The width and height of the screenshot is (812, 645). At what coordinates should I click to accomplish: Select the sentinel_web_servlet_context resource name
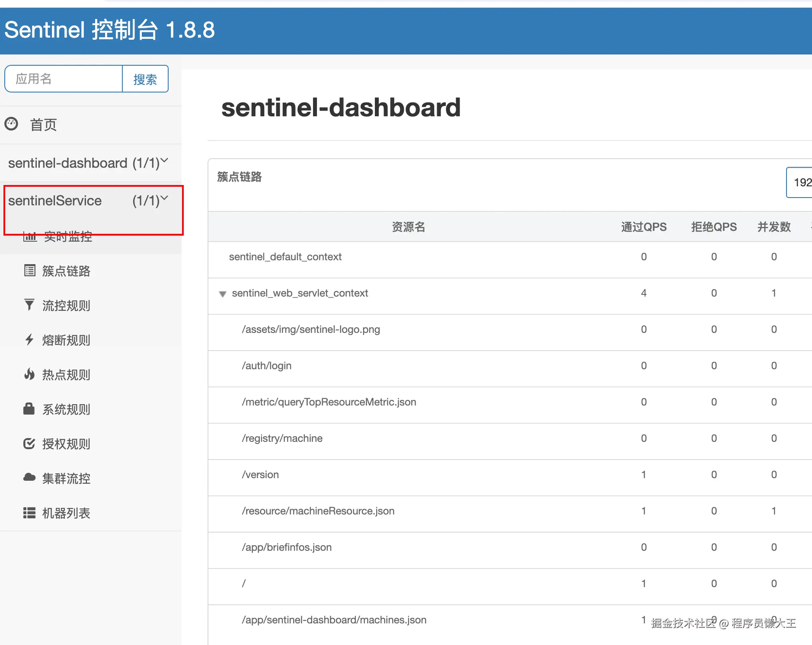click(x=300, y=293)
